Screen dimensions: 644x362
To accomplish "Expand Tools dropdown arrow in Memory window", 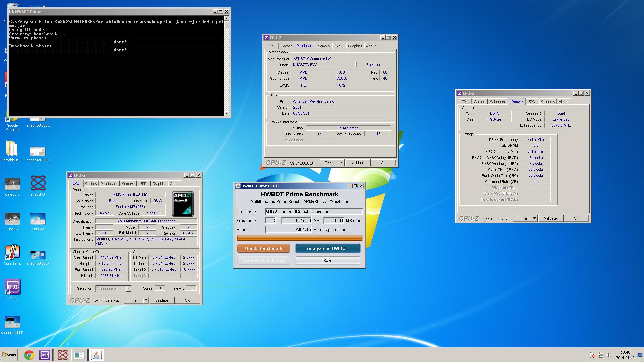I will (534, 218).
